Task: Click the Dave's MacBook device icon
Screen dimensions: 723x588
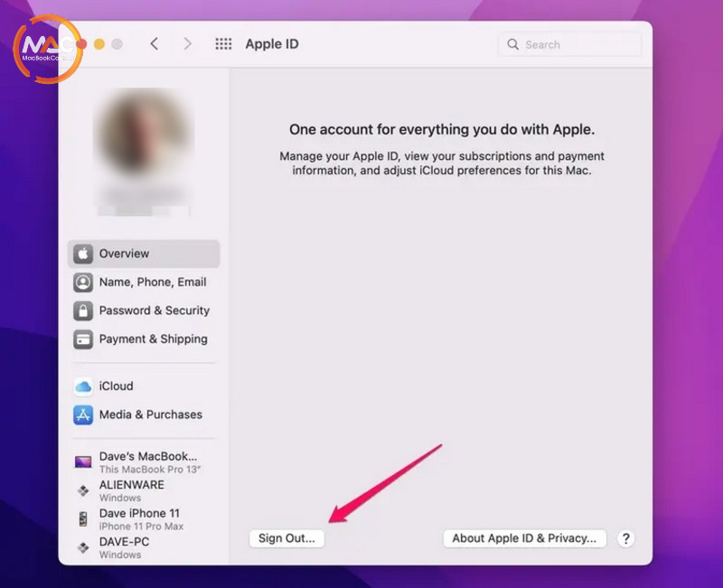Action: click(83, 462)
